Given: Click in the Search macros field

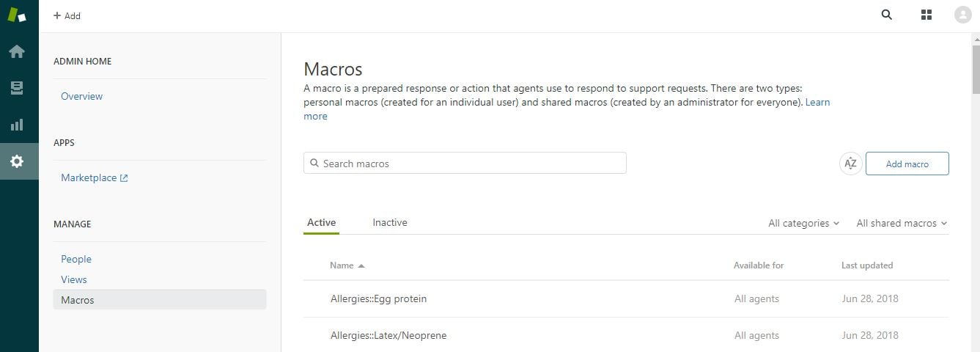Looking at the screenshot, I should tap(465, 163).
